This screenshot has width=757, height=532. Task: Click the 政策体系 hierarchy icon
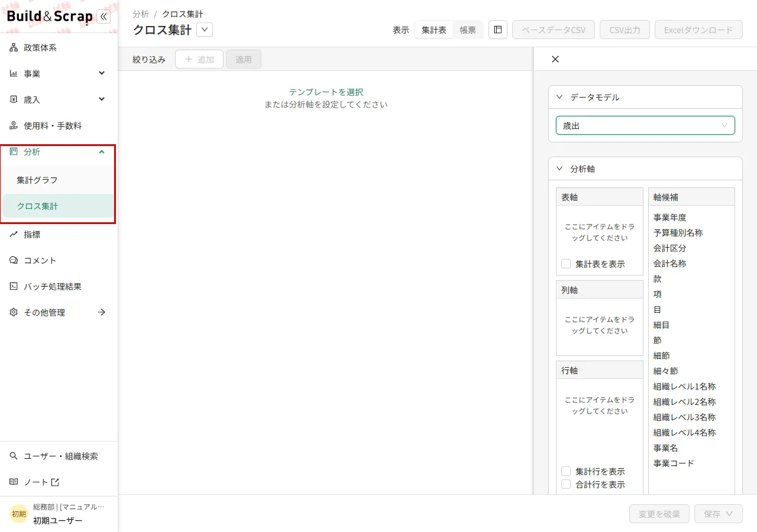[x=14, y=48]
